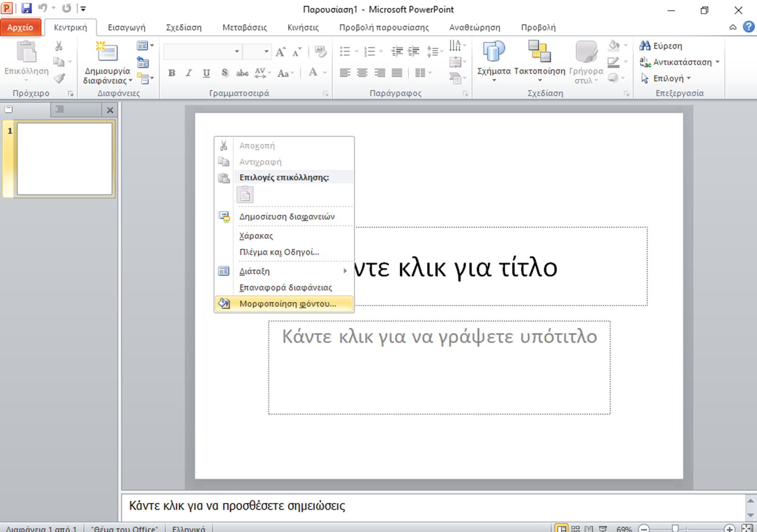Click the bulleted list icon in Παράγραφος group
This screenshot has height=532, width=757.
[345, 52]
